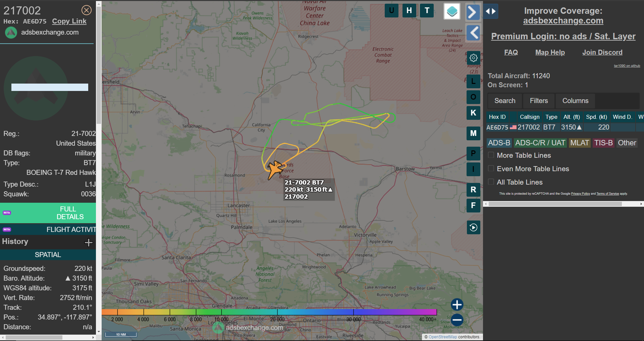Zoom out with the minus button
This screenshot has width=644, height=341.
point(457,320)
